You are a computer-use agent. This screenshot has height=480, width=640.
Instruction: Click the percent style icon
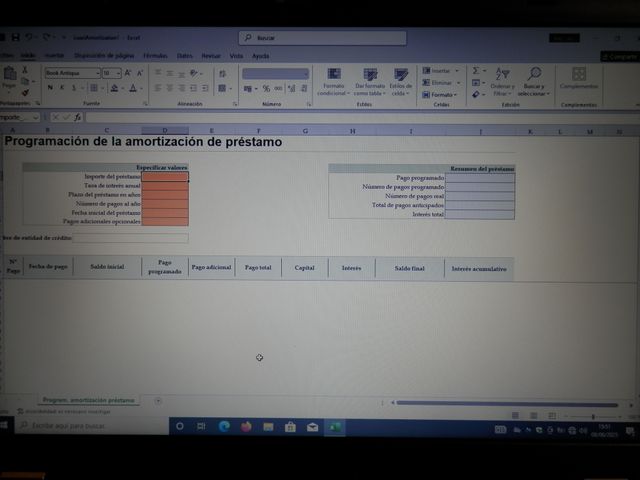tap(265, 88)
